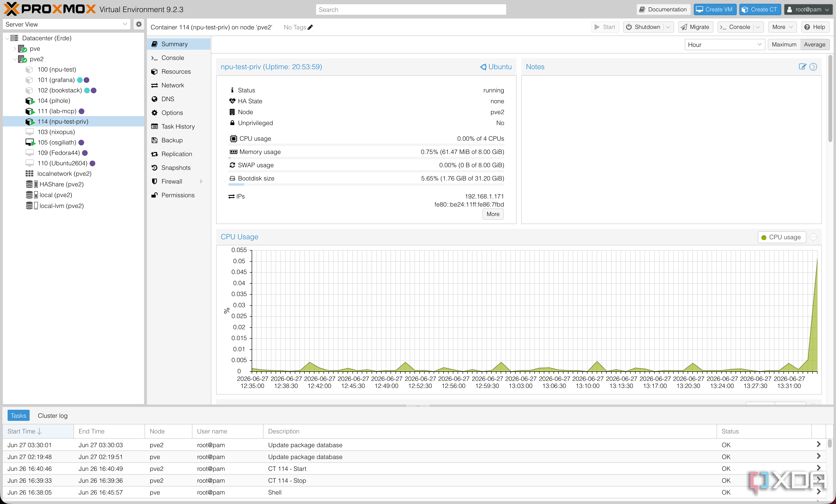Sort tasks by Start Time column
The image size is (836, 504).
point(38,431)
